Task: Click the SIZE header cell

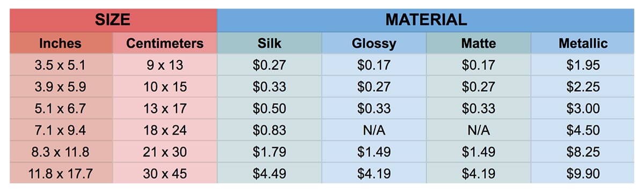Action: (113, 20)
